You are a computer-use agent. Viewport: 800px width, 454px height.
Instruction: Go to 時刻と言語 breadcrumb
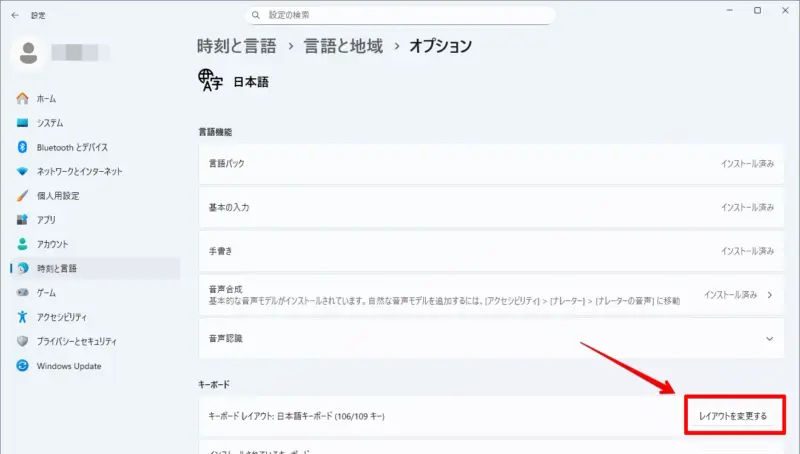tap(238, 46)
